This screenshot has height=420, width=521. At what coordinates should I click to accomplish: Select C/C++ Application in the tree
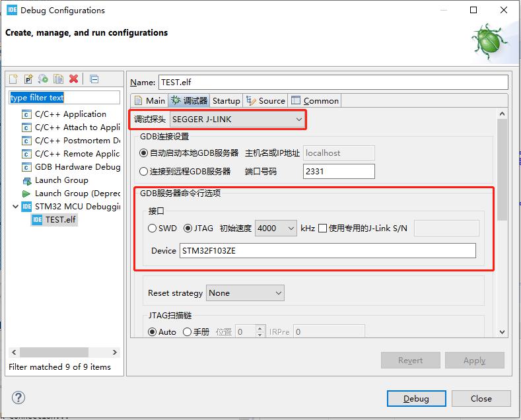[71, 114]
